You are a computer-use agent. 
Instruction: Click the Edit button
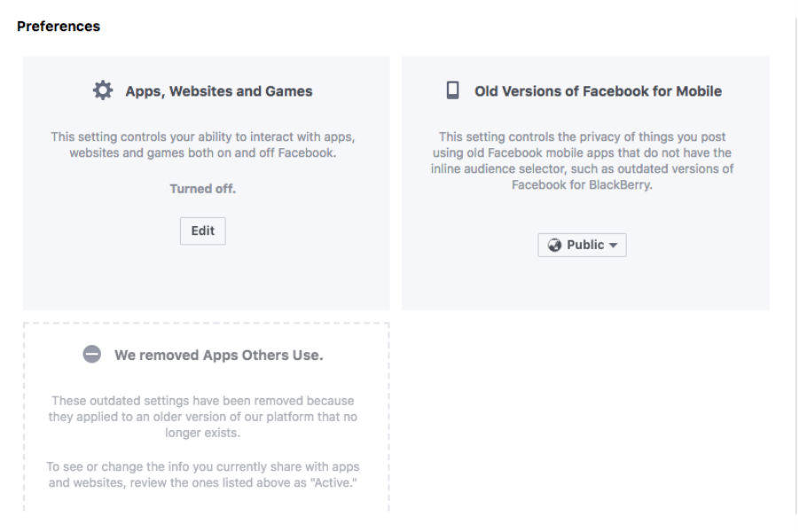pos(203,231)
